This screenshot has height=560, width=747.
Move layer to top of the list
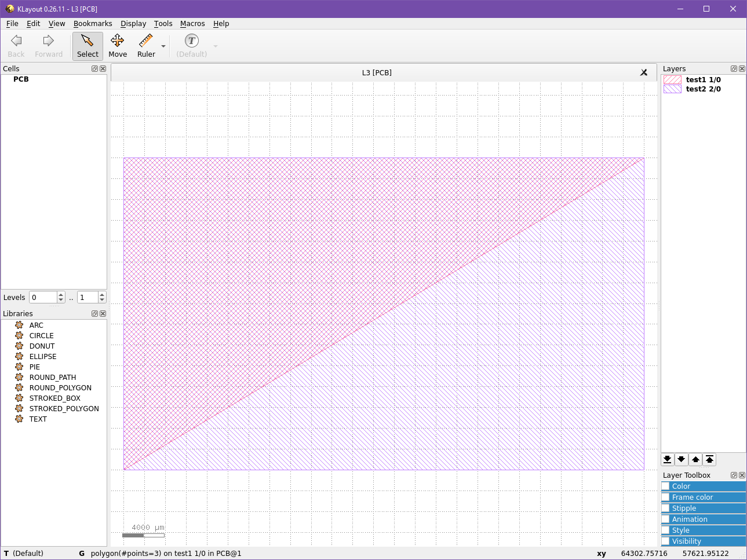[709, 459]
